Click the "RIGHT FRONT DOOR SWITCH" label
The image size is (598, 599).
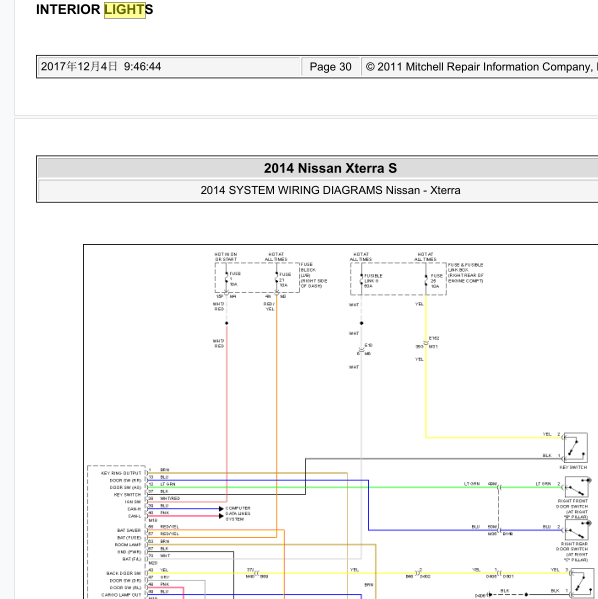(x=572, y=509)
